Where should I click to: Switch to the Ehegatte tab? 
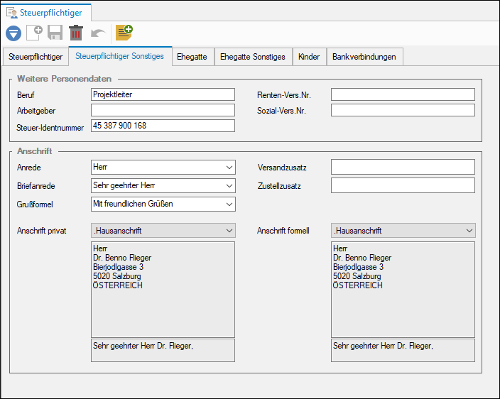coord(192,57)
